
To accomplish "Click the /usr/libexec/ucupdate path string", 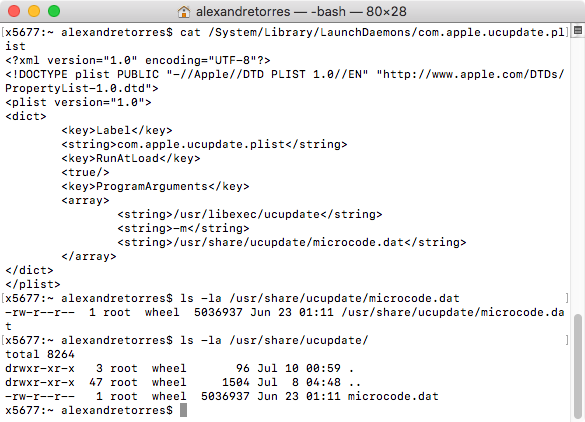I will (250, 214).
